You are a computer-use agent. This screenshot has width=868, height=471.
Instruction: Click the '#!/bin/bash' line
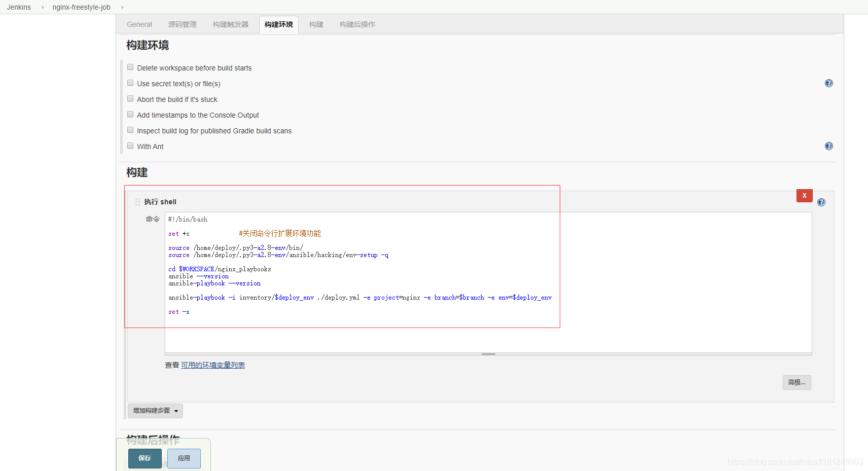tap(188, 220)
